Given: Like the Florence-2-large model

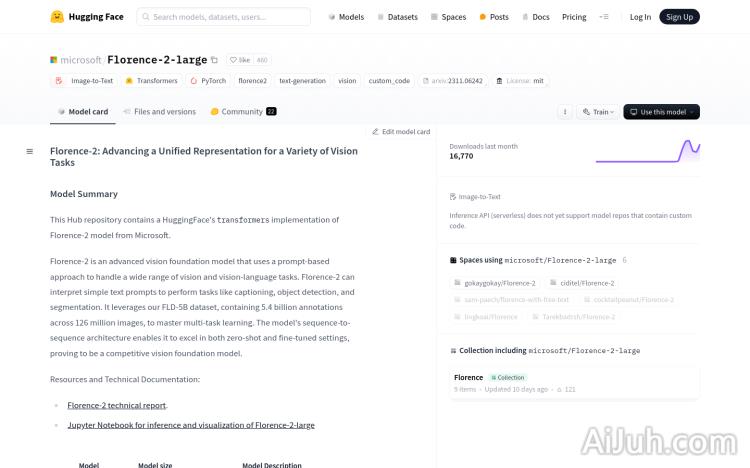Looking at the screenshot, I should (x=238, y=60).
